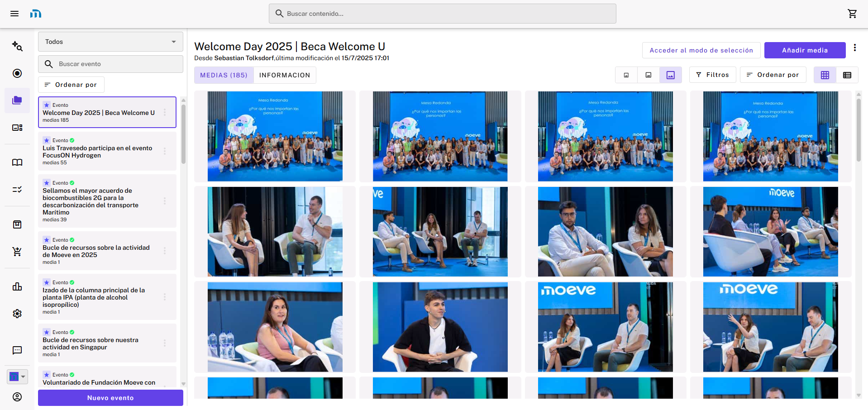Click the 'medias 39' count text

(x=55, y=219)
